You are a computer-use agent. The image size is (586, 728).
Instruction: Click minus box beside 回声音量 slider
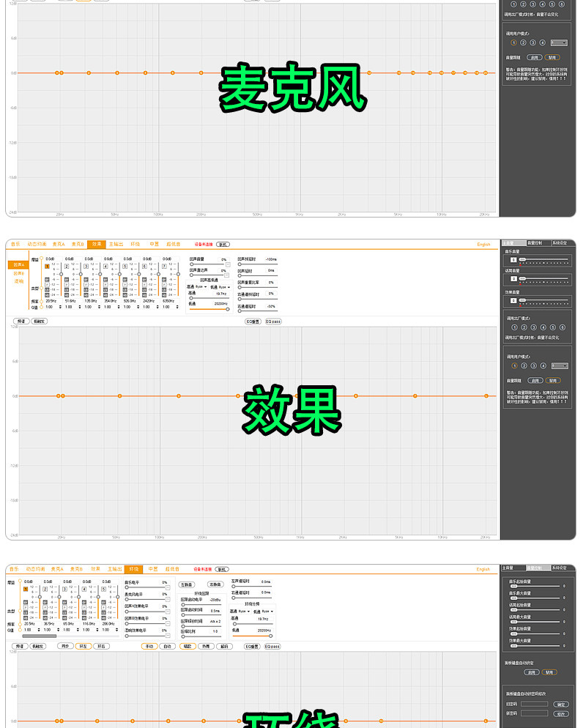point(228,264)
